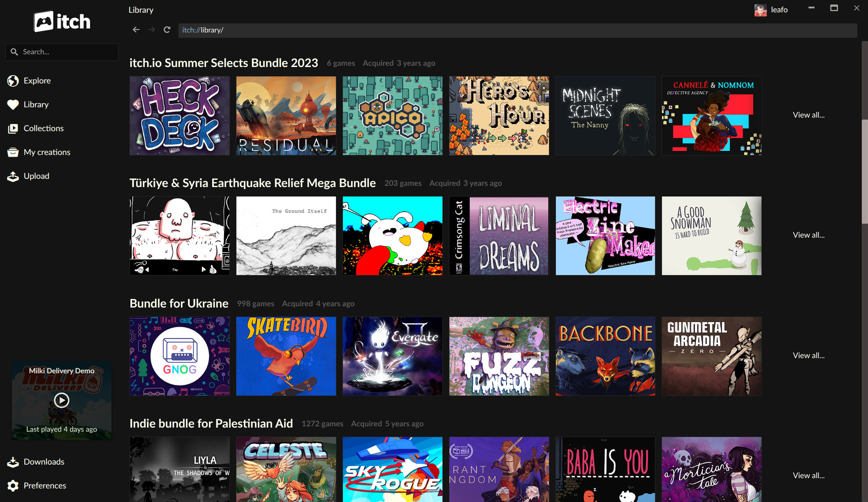
Task: Open Hero's Hour game cover
Action: (x=499, y=116)
